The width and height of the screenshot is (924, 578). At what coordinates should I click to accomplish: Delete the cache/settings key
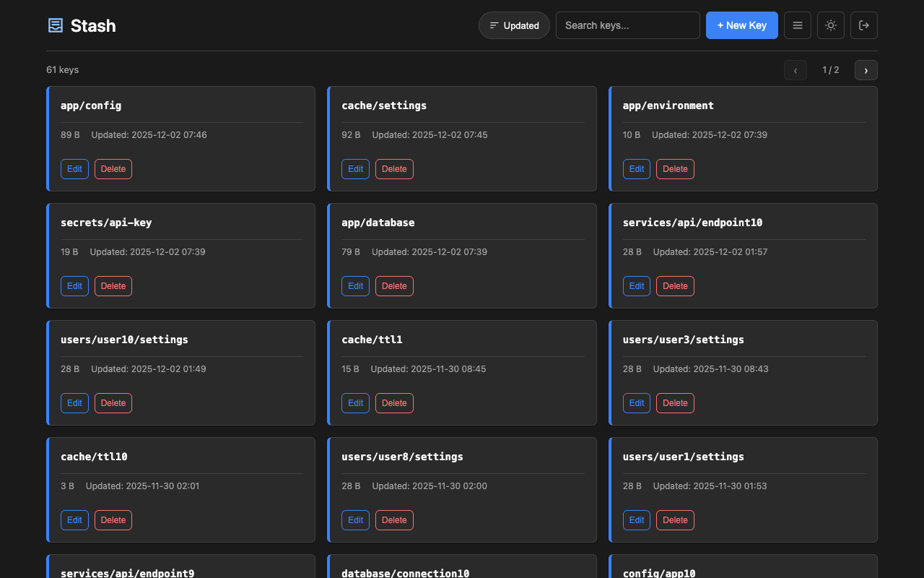(394, 169)
